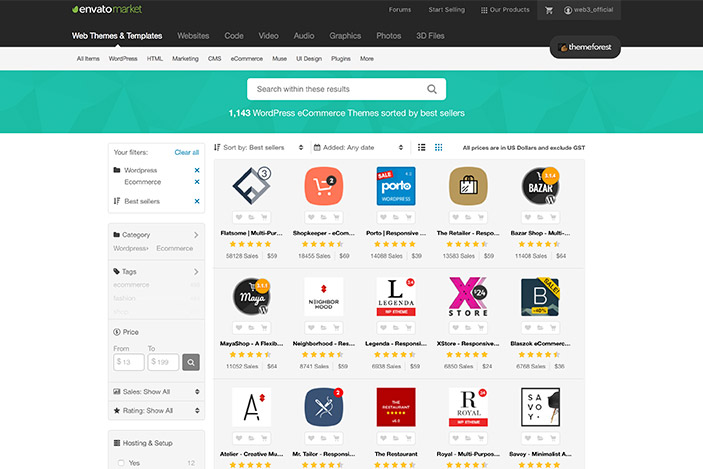Screen dimensions: 703x469
Task: Open the Forums link
Action: tap(400, 10)
